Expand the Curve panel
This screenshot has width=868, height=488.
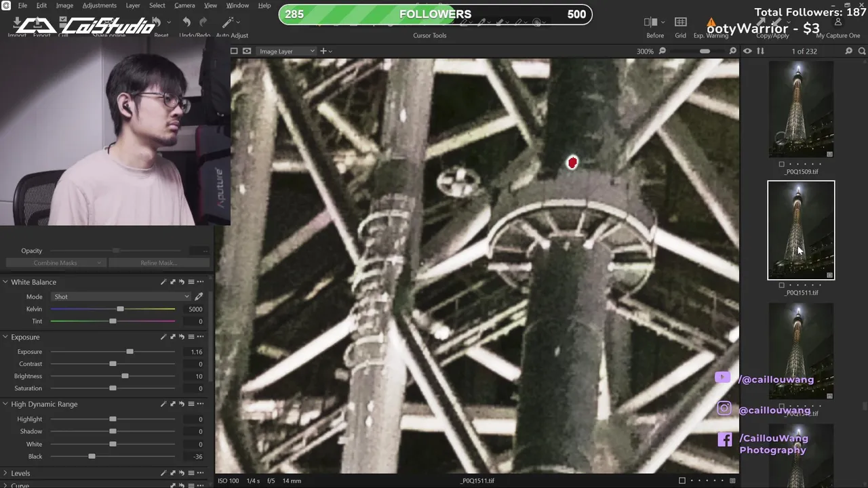coord(5,485)
